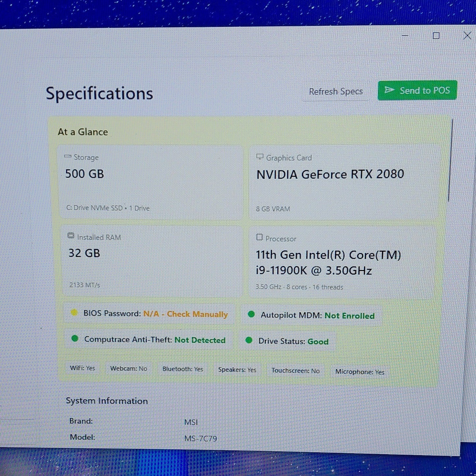This screenshot has width=476, height=476.
Task: Click the green Computrace Anti-Theft status dot
Action: (x=75, y=338)
